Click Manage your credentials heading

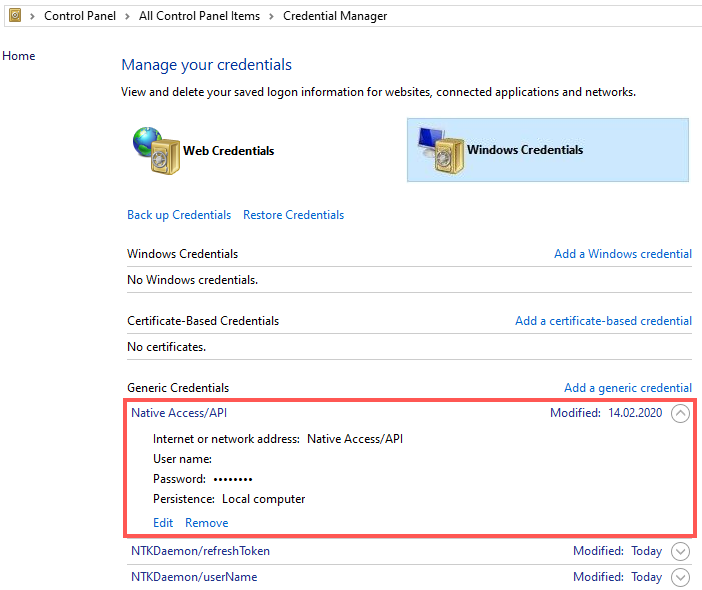206,65
